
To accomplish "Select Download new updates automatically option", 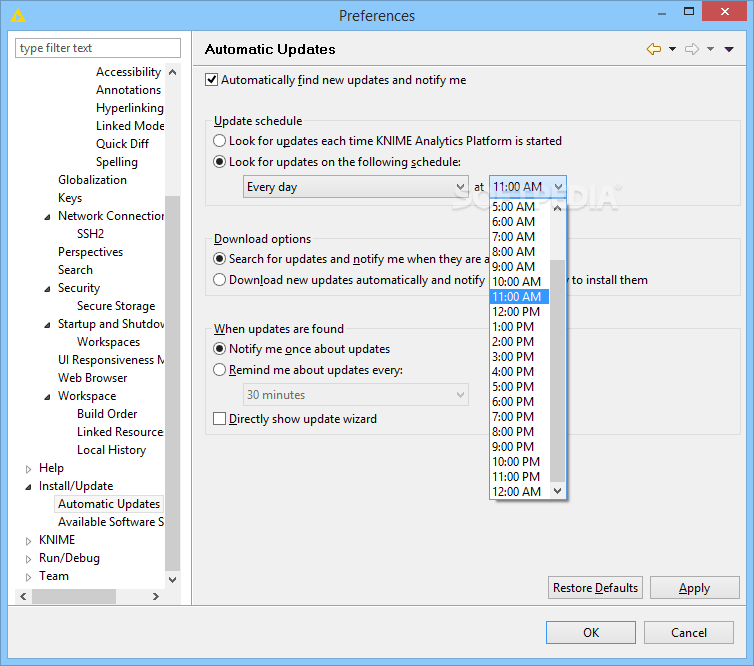I will click(x=219, y=279).
